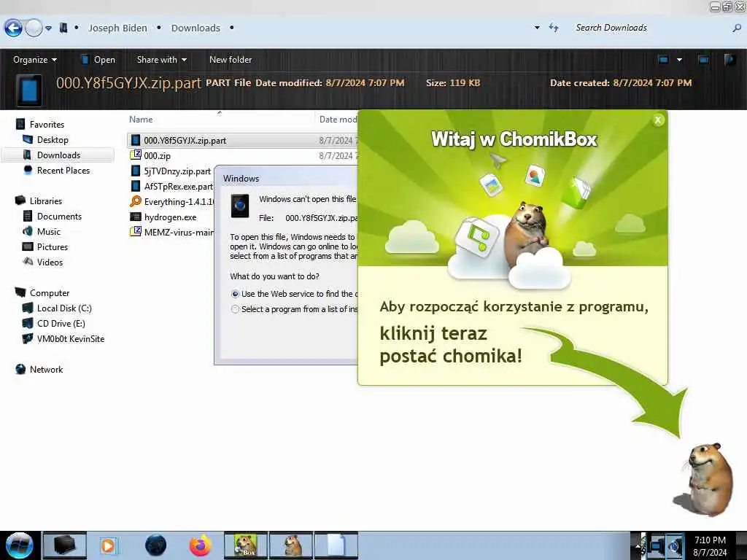
Task: Select Computer in navigation pane
Action: click(x=50, y=293)
